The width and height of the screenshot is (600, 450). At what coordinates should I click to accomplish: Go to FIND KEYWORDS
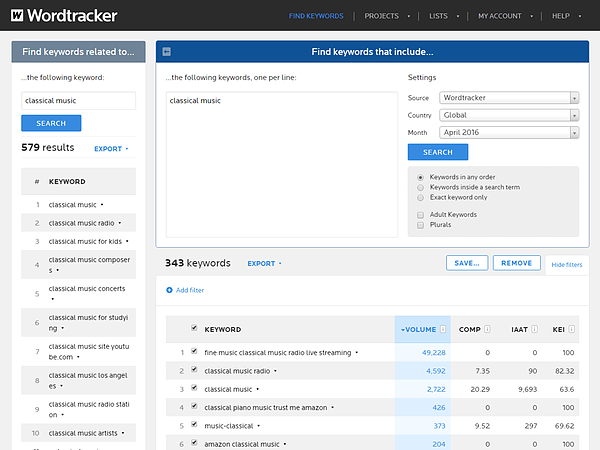pyautogui.click(x=316, y=16)
